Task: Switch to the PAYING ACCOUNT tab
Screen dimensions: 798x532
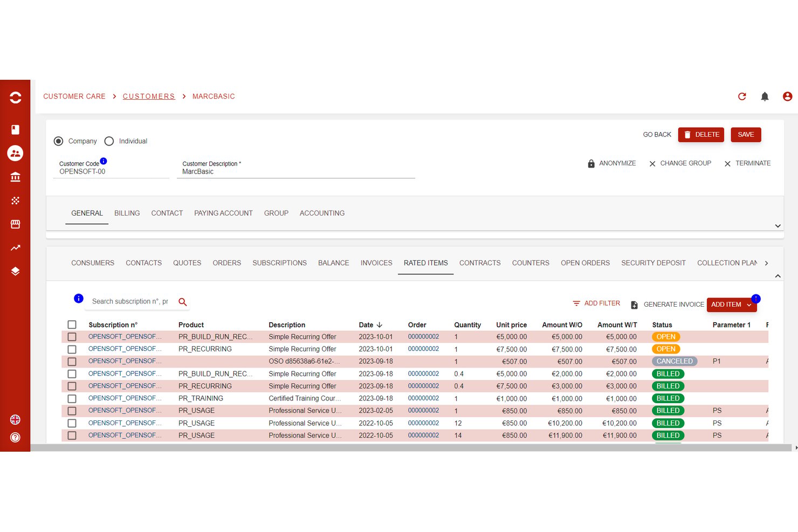Action: (x=223, y=213)
